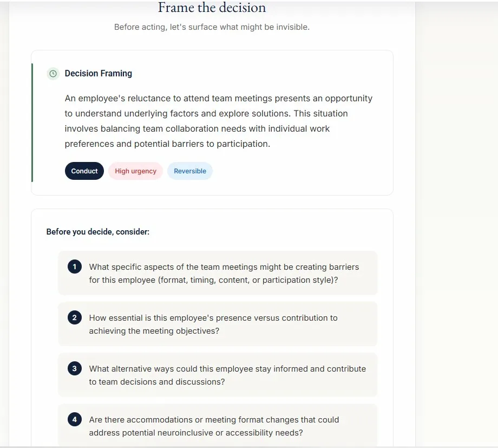Click the question about alternative ways to contribute
Viewport: 498px width, 448px height.
click(x=227, y=375)
